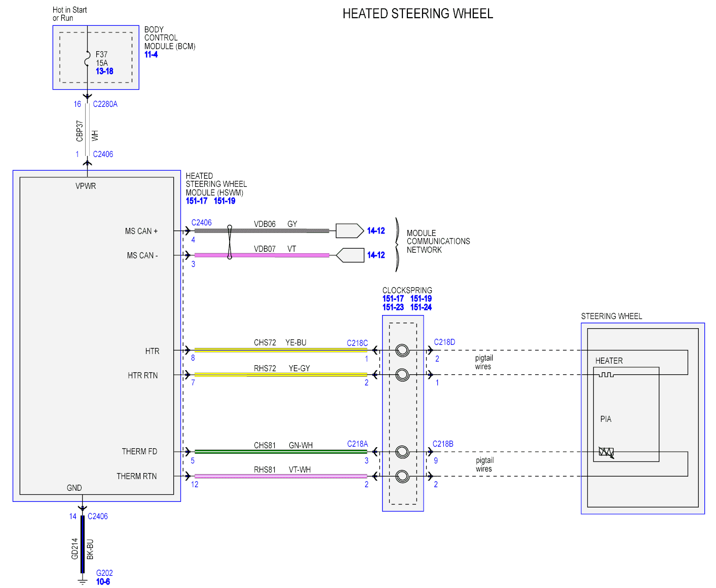Image resolution: width=716 pixels, height=588 pixels.
Task: Click the THERM FD pin label
Action: (x=139, y=452)
